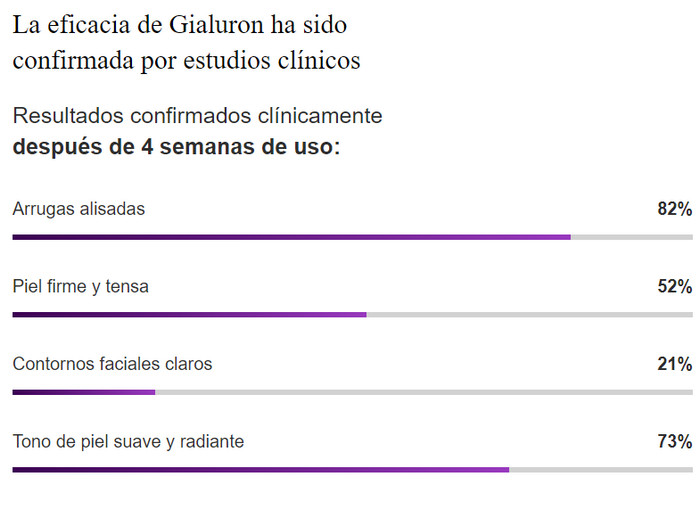
Task: Select the "Piel firme y tensa" label
Action: pyautogui.click(x=81, y=287)
